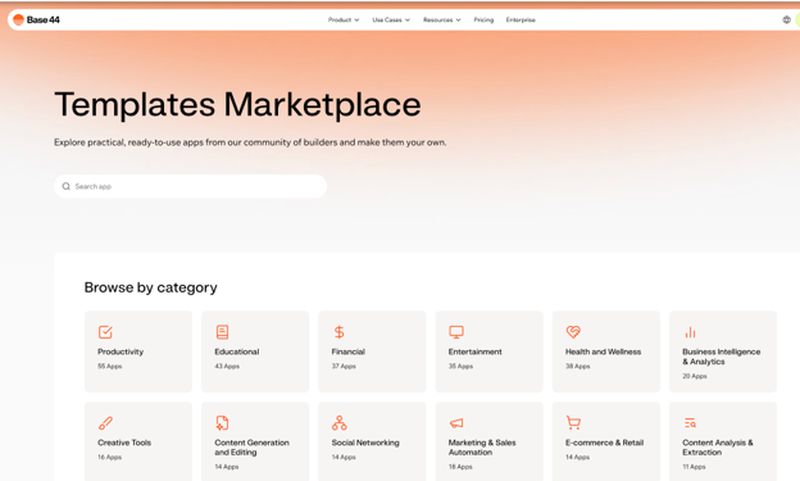The width and height of the screenshot is (800, 481).
Task: Open the Social Networking nodes icon
Action: point(339,423)
